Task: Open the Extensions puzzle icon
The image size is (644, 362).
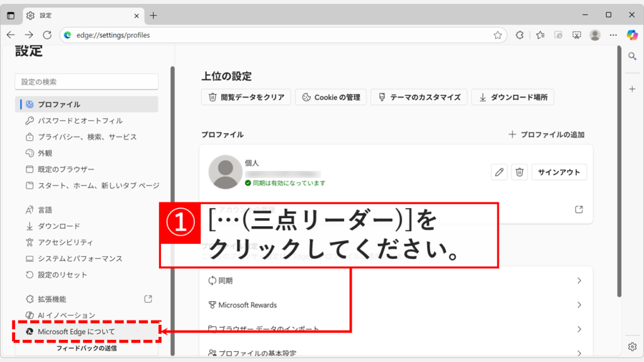Action: coord(519,35)
